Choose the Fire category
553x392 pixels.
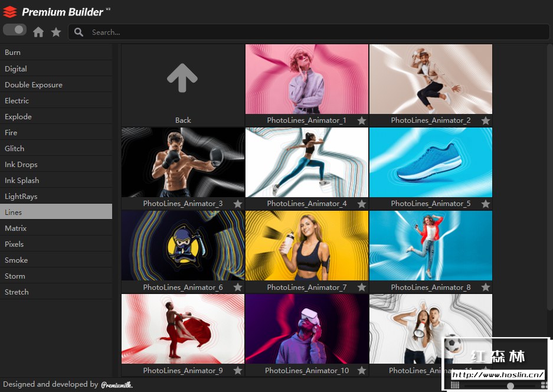(56, 132)
